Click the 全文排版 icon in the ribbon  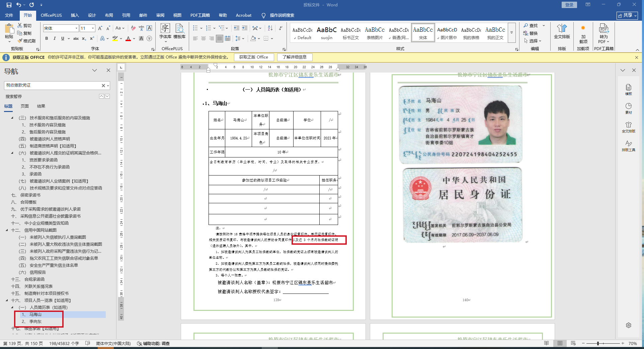562,31
